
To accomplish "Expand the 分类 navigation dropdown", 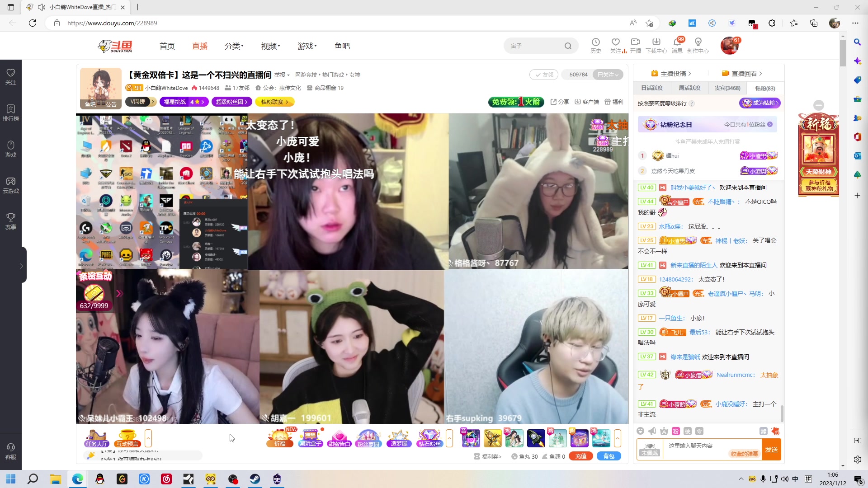I will pyautogui.click(x=234, y=46).
